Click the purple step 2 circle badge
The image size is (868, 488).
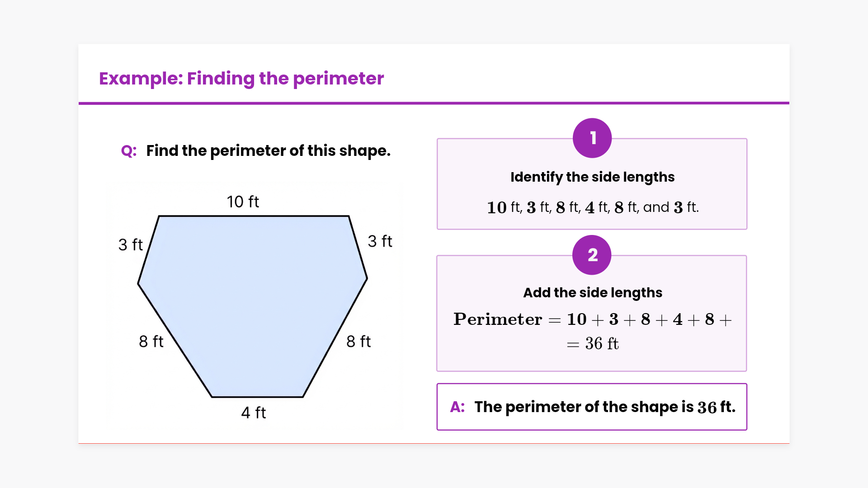coord(592,255)
